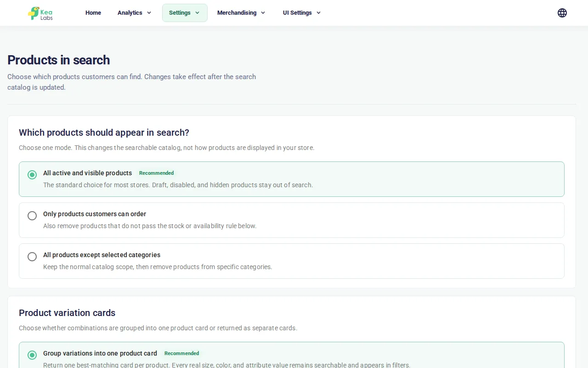
Task: Open the UI Settings menu
Action: 302,13
